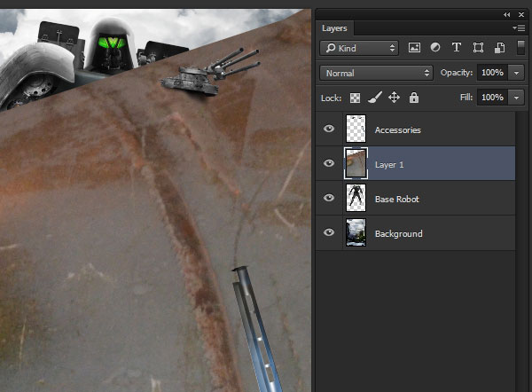Filter for shape layers icon
This screenshot has height=392, width=532.
click(478, 48)
